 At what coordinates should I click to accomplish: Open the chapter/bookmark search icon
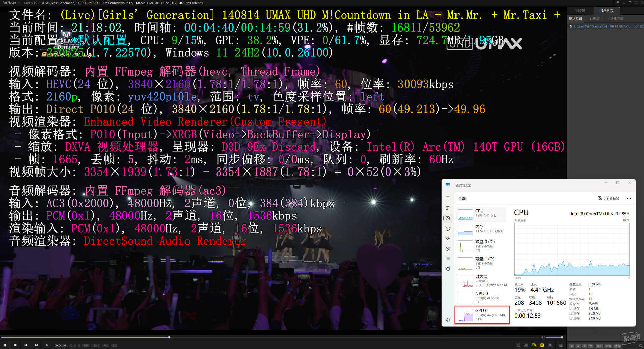click(x=534, y=345)
